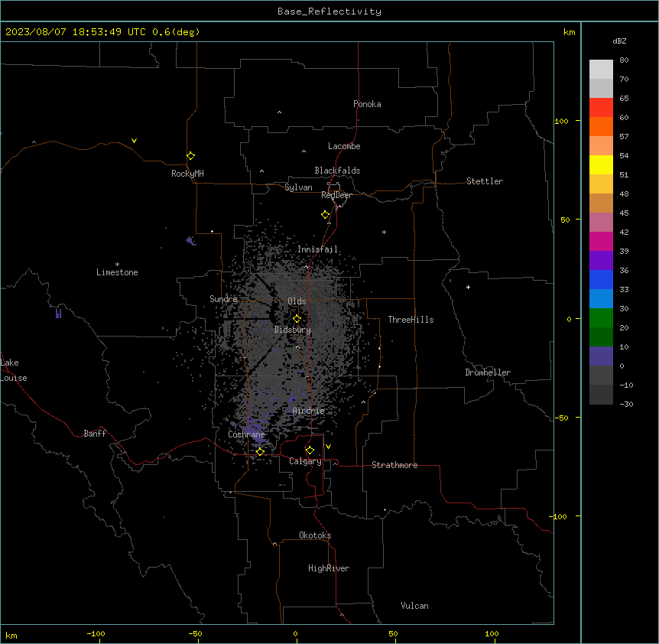Click the Limestone label
Viewport: 659px width, 644px height.
[117, 272]
